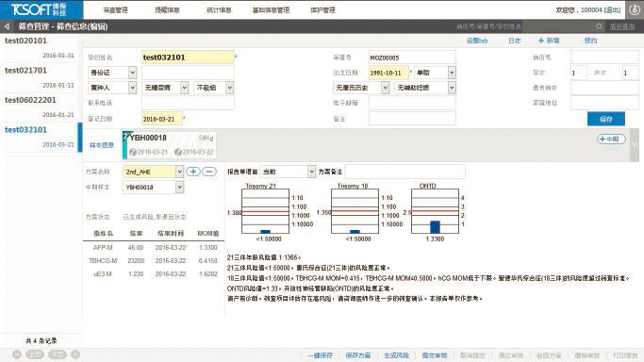Click the 筛查号 field showing MOZ00005

pyautogui.click(x=412, y=58)
